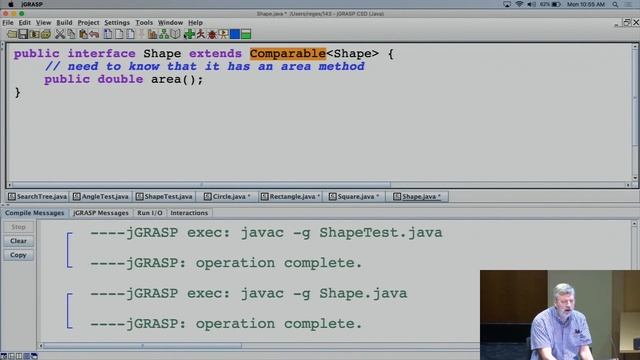Paste using the clipboard toolbar icon
Viewport: 640px width, 360px height.
click(x=83, y=34)
